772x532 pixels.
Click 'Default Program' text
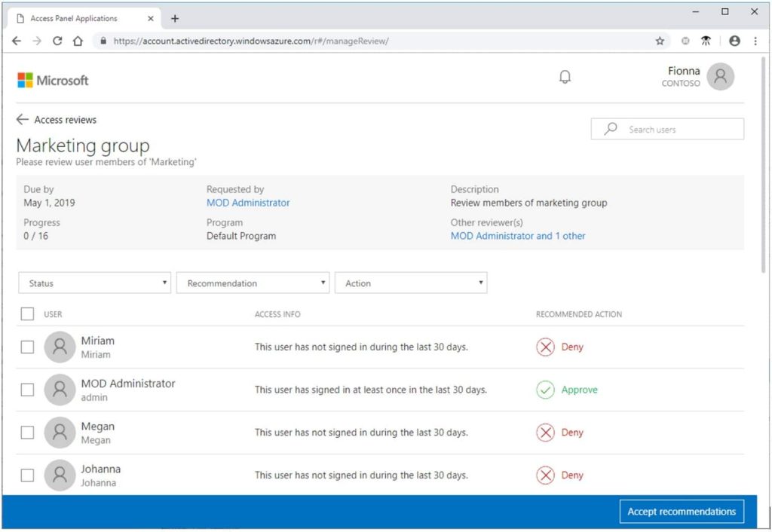point(241,236)
